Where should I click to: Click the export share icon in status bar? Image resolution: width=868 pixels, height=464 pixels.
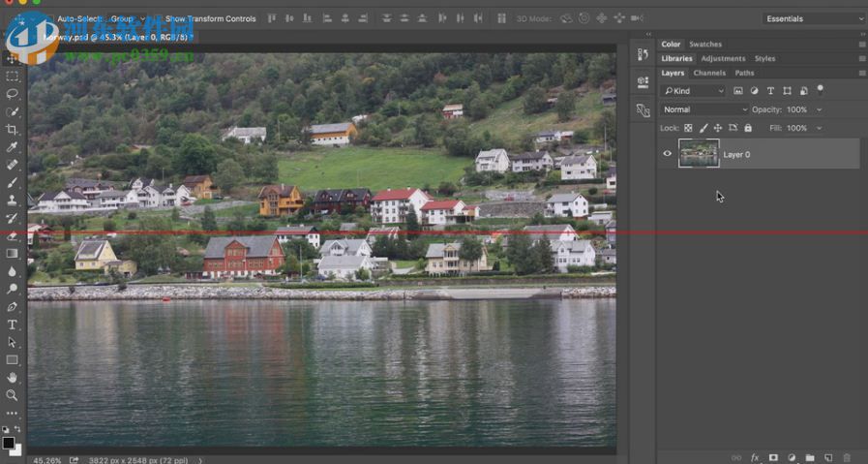pyautogui.click(x=74, y=460)
